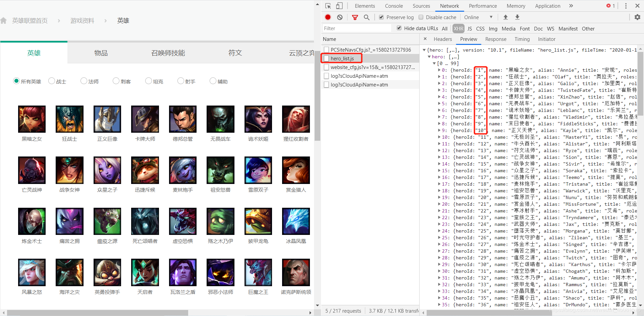
Task: Click the home icon in breadcrumb
Action: coord(4,20)
